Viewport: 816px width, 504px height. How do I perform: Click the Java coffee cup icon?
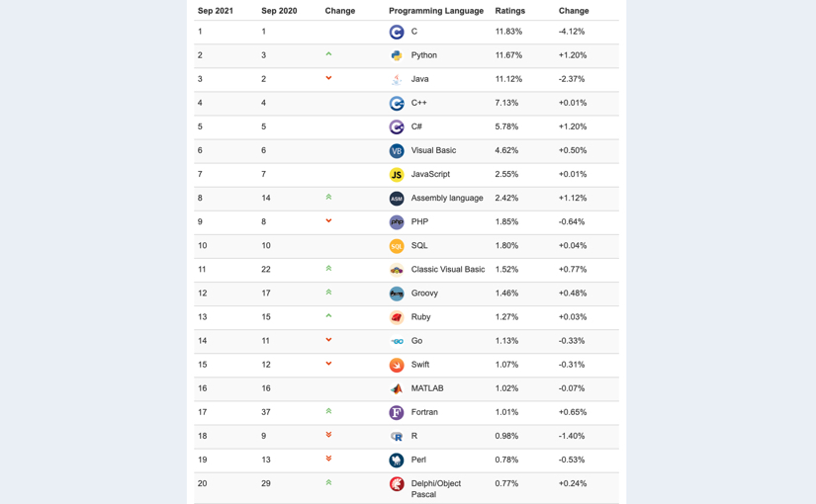[397, 80]
